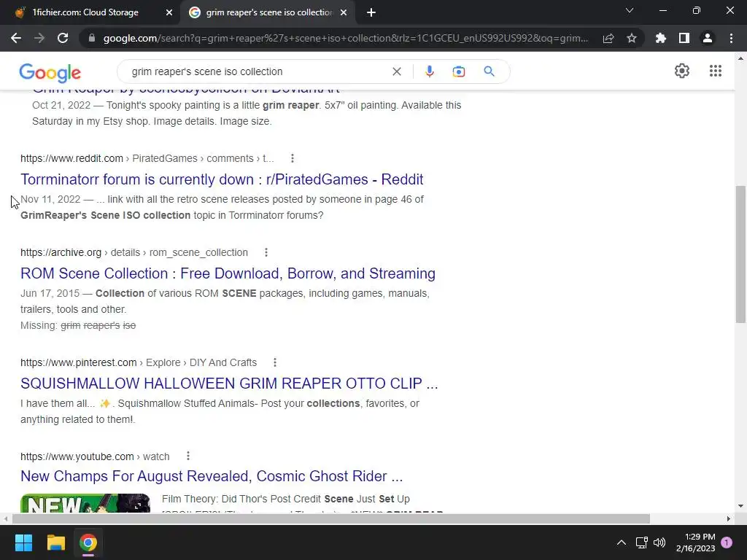Click the forward navigation arrow
This screenshot has height=560, width=747.
pyautogui.click(x=39, y=38)
